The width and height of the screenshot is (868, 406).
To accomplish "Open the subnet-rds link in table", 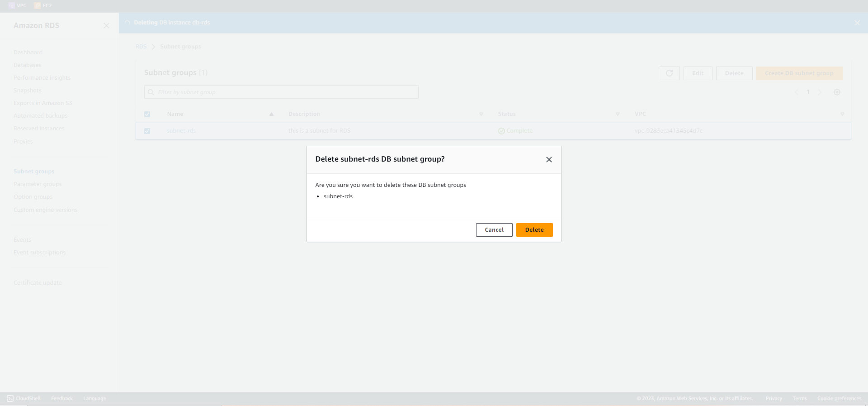I will (181, 131).
